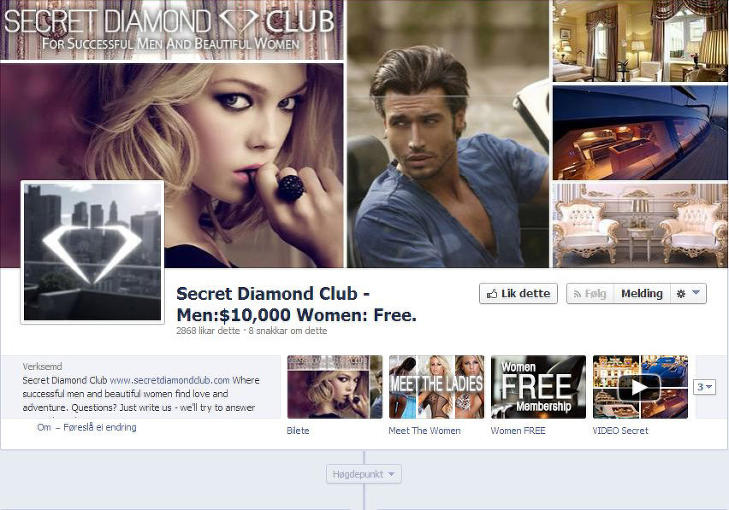
Task: Open the Om about link
Action: click(x=44, y=427)
